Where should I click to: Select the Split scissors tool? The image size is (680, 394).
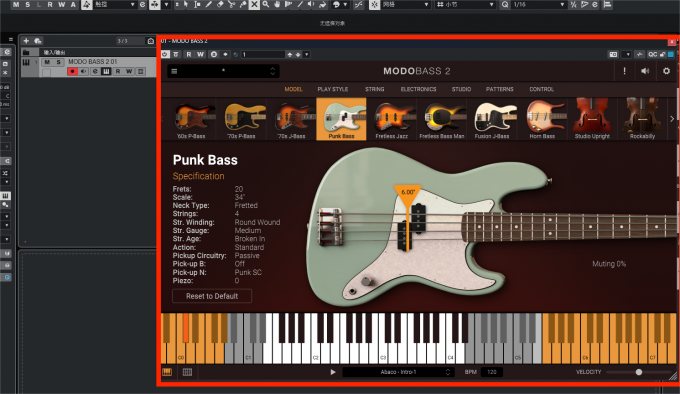point(231,4)
